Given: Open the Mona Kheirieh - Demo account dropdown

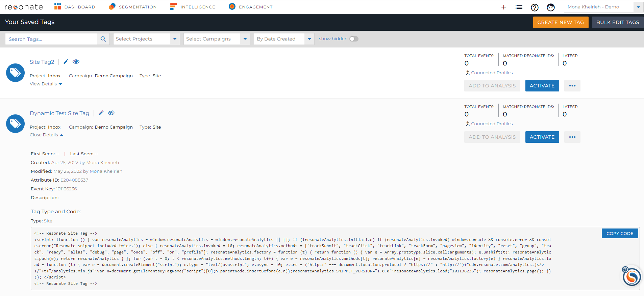Looking at the screenshot, I should point(603,7).
